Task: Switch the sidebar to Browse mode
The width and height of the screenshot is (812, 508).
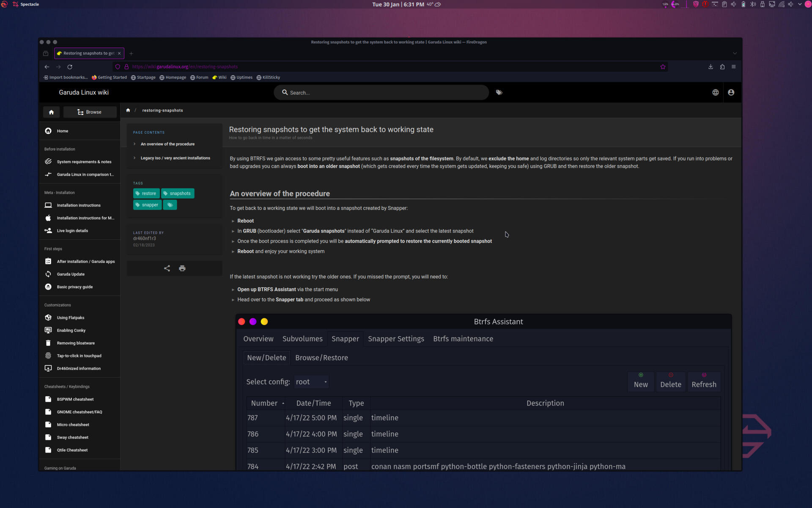Action: coord(90,112)
